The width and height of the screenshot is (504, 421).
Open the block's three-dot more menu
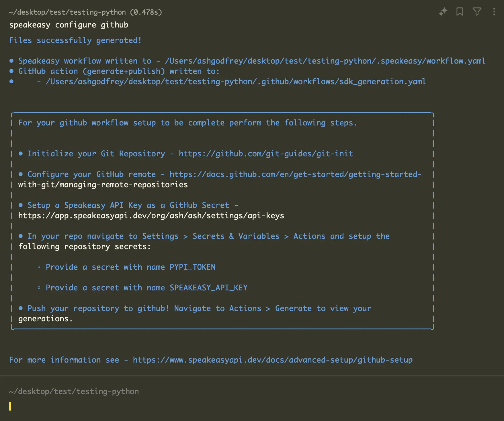click(x=494, y=12)
